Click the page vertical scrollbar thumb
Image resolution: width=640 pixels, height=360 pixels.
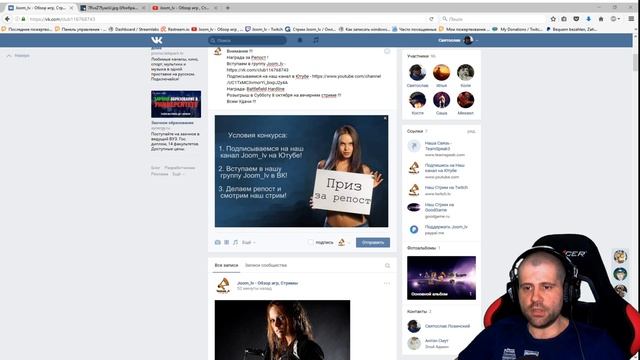pyautogui.click(x=636, y=62)
